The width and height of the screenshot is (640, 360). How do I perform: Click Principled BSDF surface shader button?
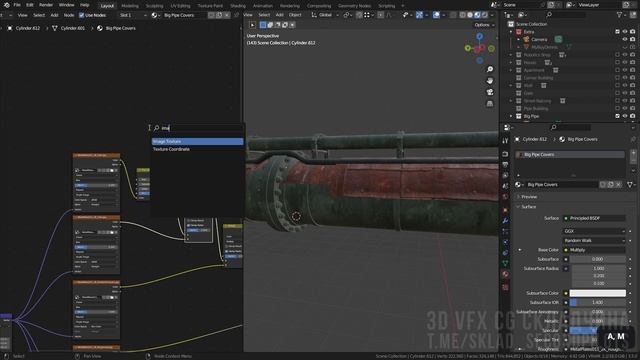594,218
